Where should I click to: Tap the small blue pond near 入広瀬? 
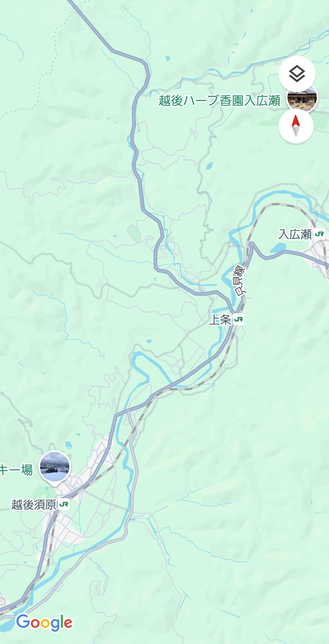[278, 248]
